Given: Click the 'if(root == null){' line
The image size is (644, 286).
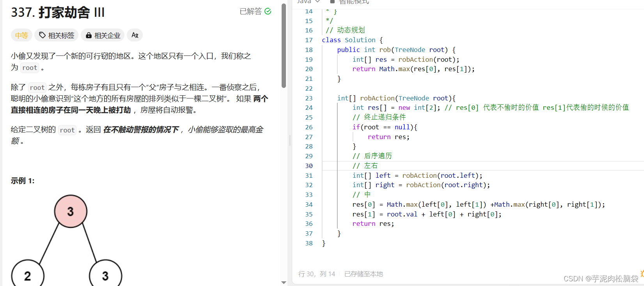Looking at the screenshot, I should click(385, 127).
